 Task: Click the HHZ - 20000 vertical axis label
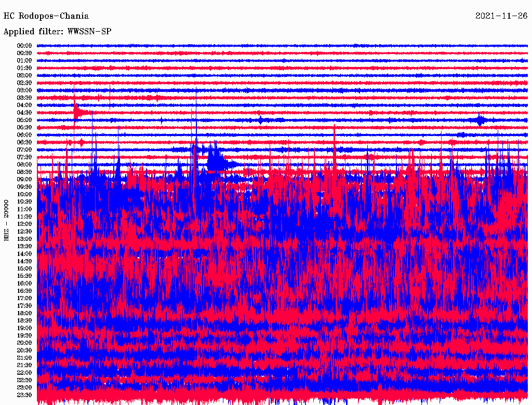click(7, 220)
